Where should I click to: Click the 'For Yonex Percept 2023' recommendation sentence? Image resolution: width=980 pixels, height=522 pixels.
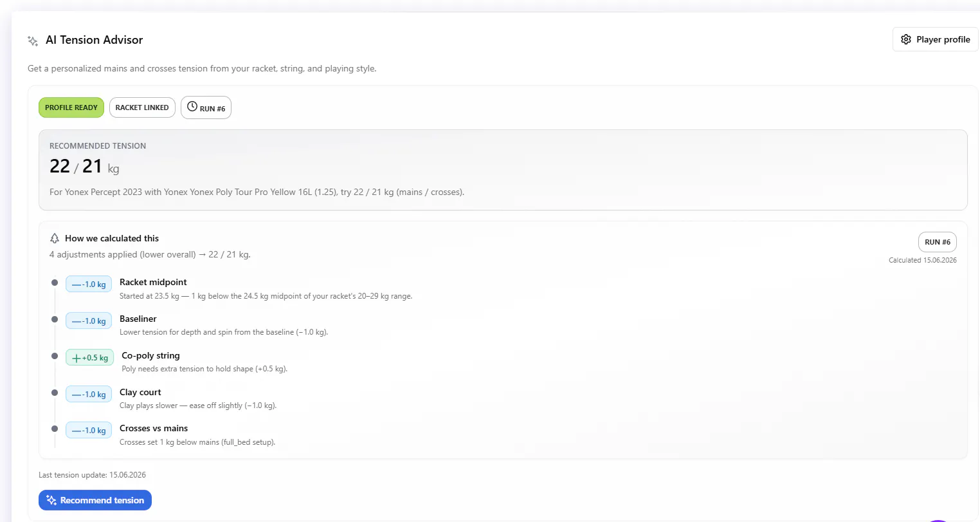pos(257,192)
